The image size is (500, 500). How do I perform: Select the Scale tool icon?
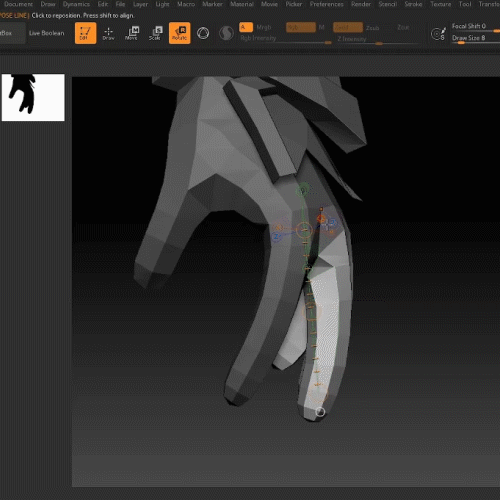pyautogui.click(x=155, y=33)
